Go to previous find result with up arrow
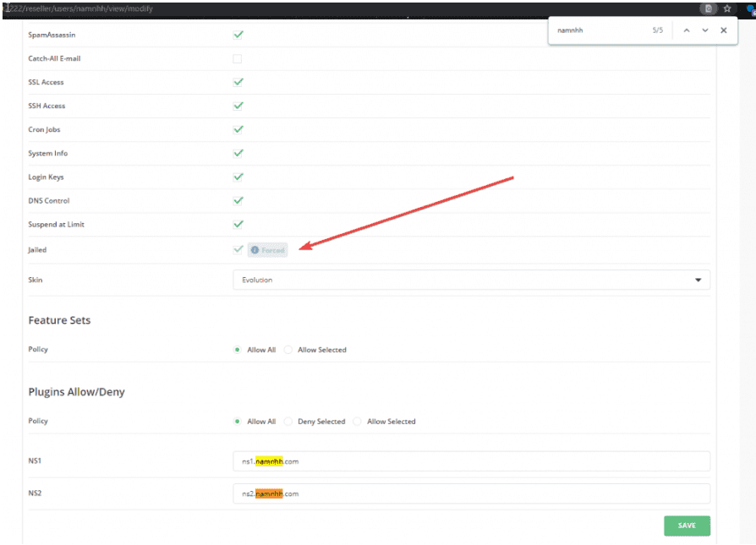This screenshot has height=545, width=756. 687,30
